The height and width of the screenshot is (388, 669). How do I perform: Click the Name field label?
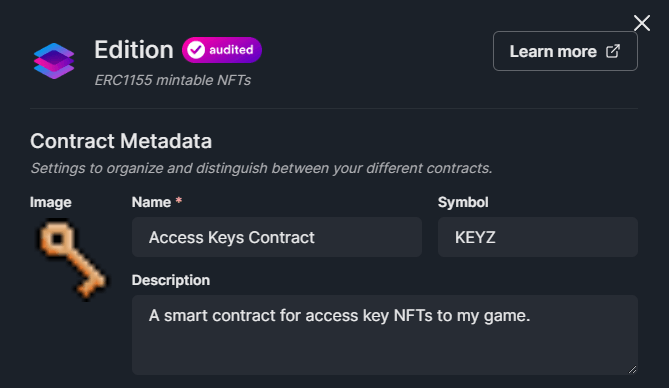point(151,202)
